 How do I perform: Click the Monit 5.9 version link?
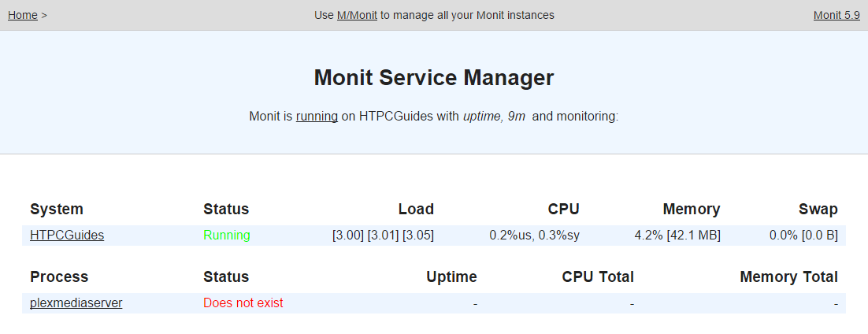(x=836, y=15)
